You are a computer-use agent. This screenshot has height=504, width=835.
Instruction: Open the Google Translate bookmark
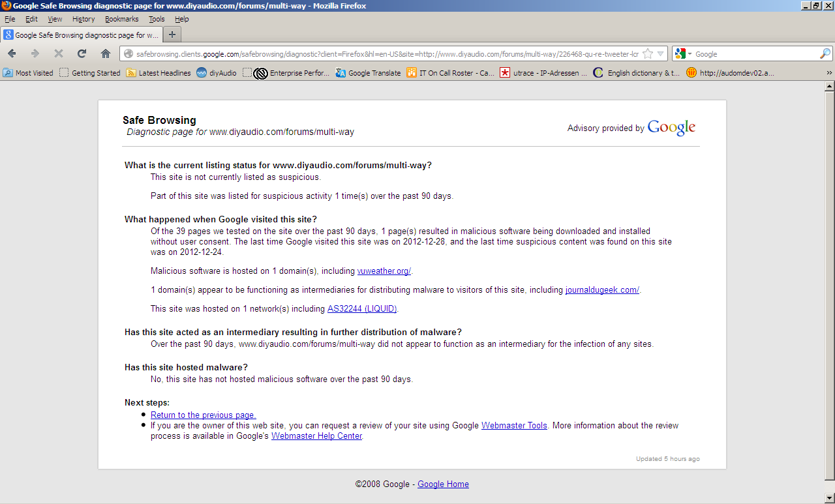368,73
